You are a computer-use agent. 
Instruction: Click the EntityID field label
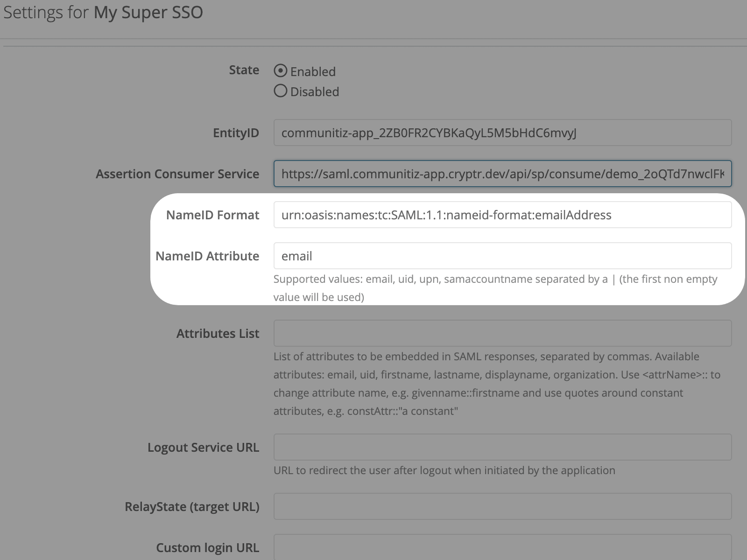tap(236, 133)
